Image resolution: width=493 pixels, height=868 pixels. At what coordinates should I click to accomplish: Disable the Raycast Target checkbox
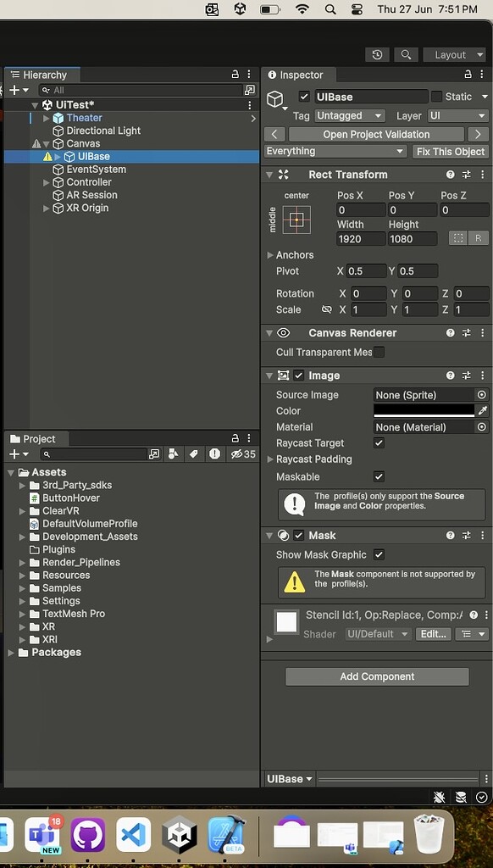pyautogui.click(x=379, y=442)
